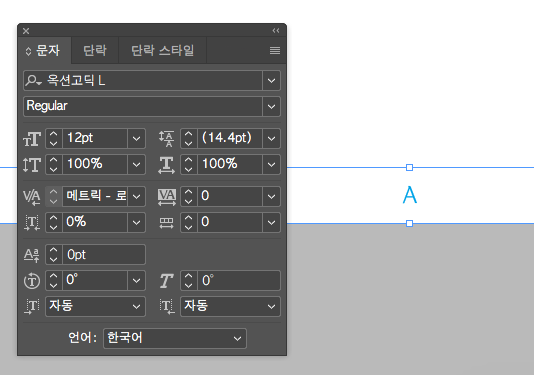Viewport: 534px width, 375px height.
Task: Click the font size icon
Action: tap(32, 139)
